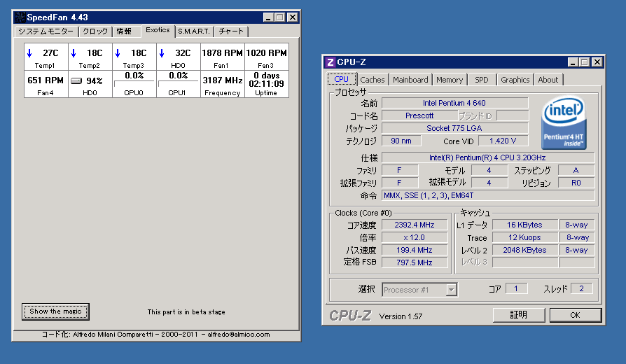Click the cores count field showing 1

516,288
